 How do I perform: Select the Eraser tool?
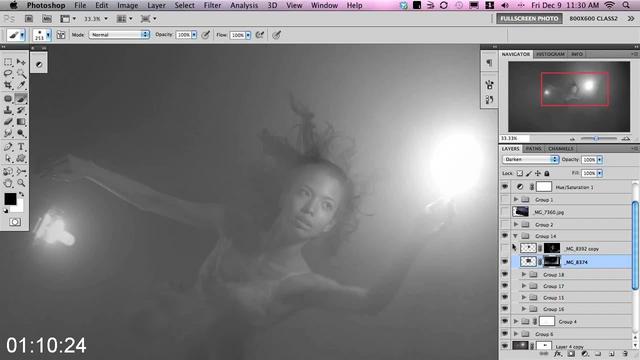pyautogui.click(x=8, y=122)
